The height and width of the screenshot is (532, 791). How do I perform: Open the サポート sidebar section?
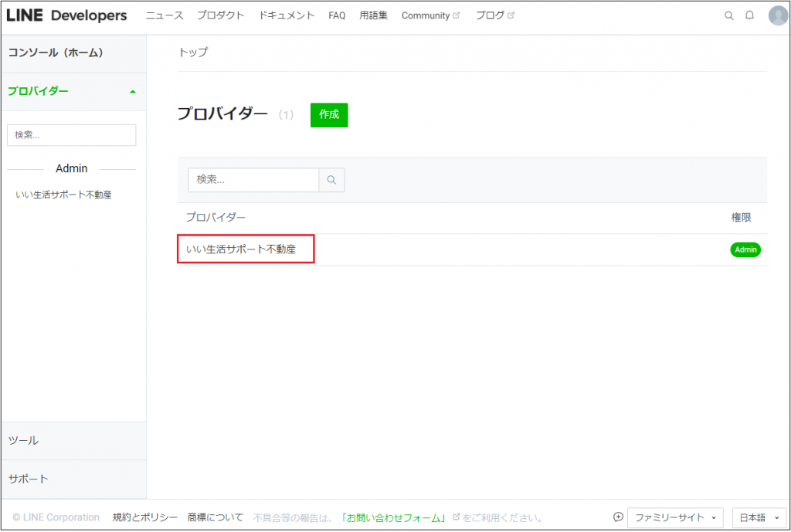click(73, 479)
